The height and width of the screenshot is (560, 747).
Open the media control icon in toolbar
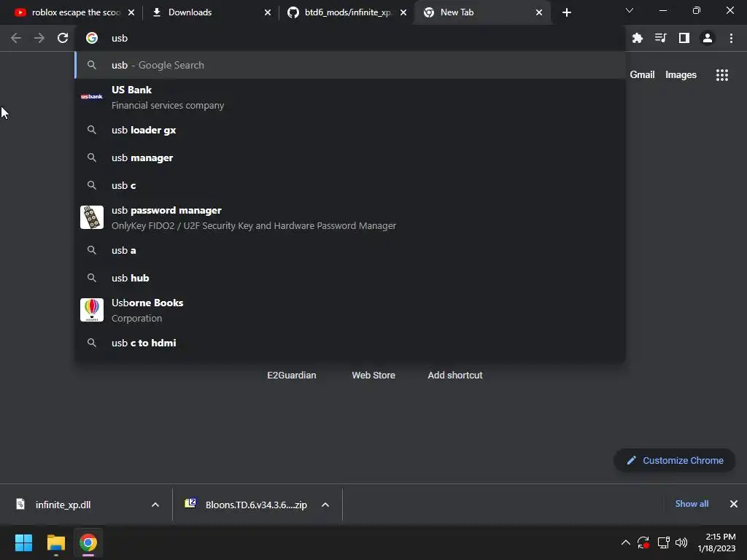[660, 38]
